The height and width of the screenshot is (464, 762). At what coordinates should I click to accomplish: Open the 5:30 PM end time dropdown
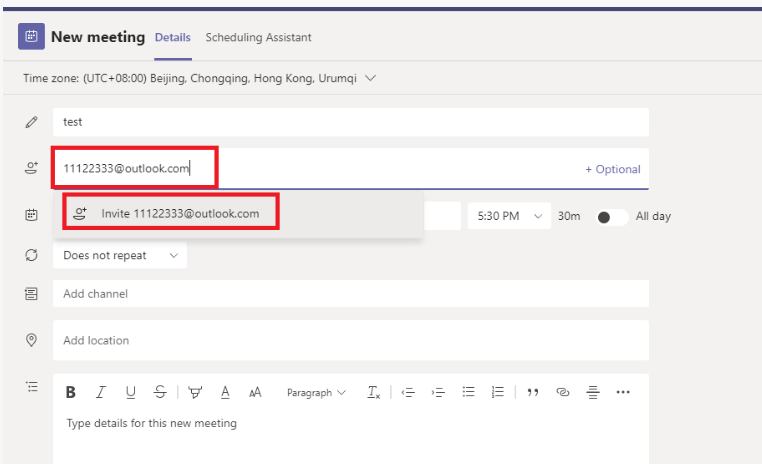(509, 216)
